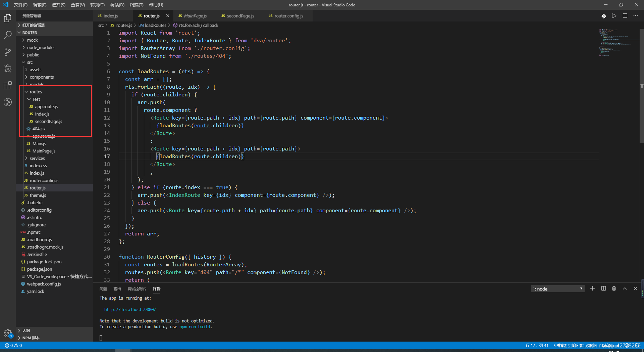The height and width of the screenshot is (352, 644).
Task: Open the Explorer view in activity bar
Action: (x=7, y=18)
